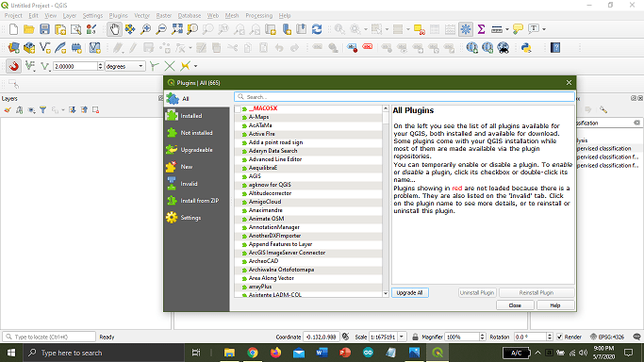Open the Python console icon
This screenshot has width=644, height=362.
tap(526, 48)
